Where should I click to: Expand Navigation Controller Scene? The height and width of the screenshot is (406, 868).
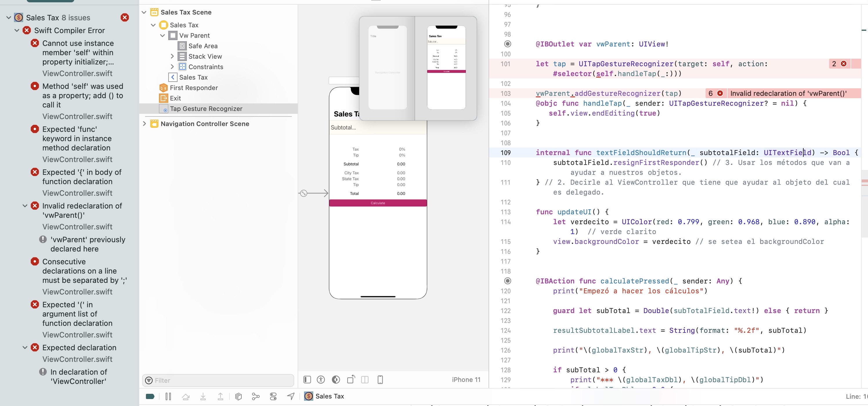pos(144,124)
